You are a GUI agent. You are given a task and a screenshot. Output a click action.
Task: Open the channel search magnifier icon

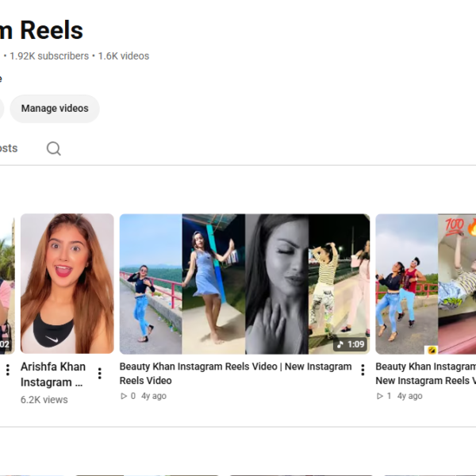(54, 148)
